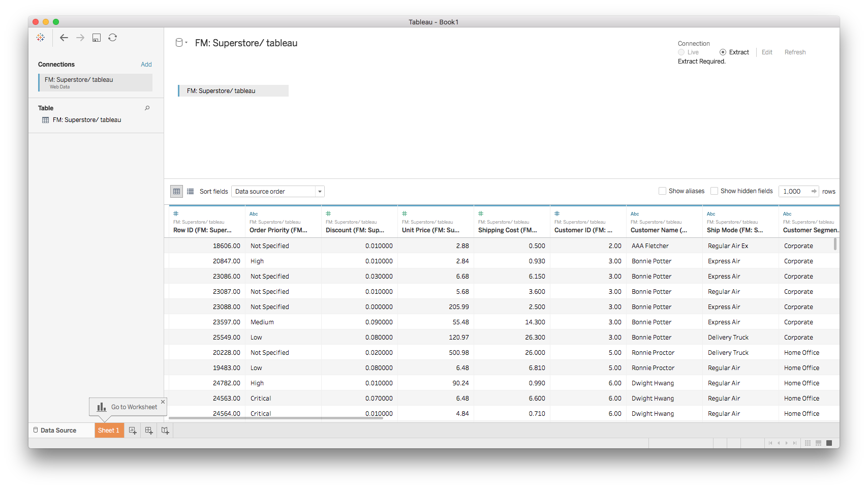Click the save icon in the toolbar
The width and height of the screenshot is (868, 489).
[97, 38]
